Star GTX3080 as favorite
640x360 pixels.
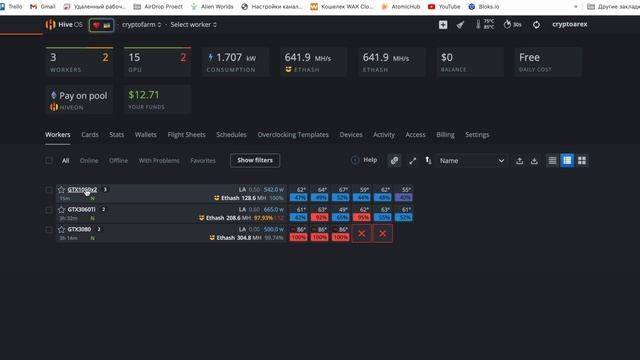pyautogui.click(x=62, y=229)
